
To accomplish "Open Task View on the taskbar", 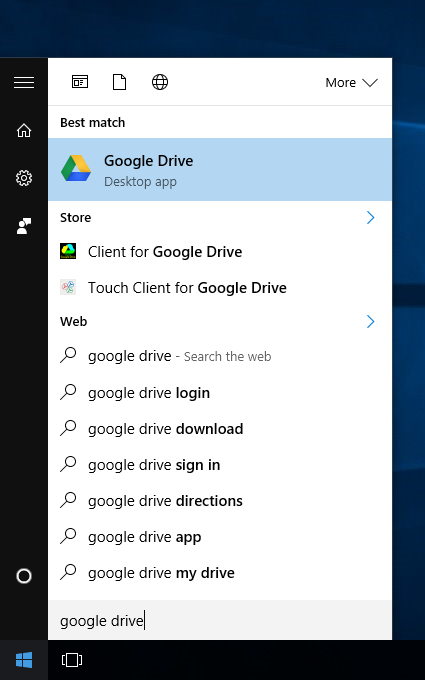I will [x=72, y=660].
